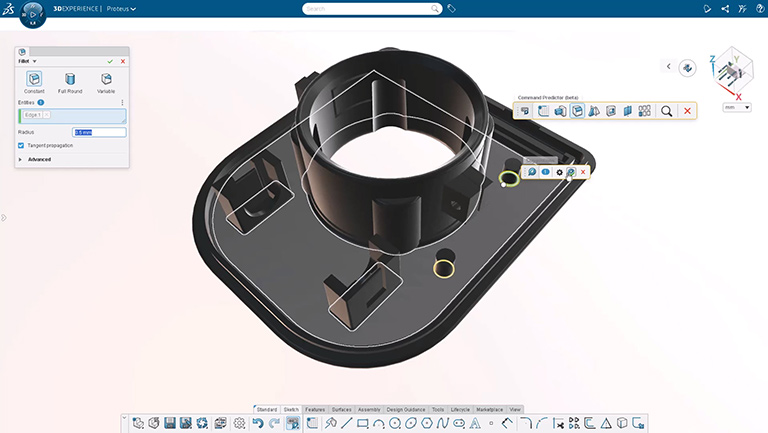
Task: Switch to the Assembly tab
Action: [369, 409]
